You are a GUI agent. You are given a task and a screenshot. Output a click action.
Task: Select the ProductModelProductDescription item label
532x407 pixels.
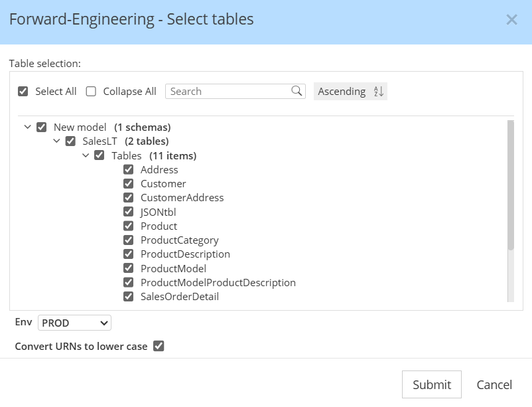(218, 282)
